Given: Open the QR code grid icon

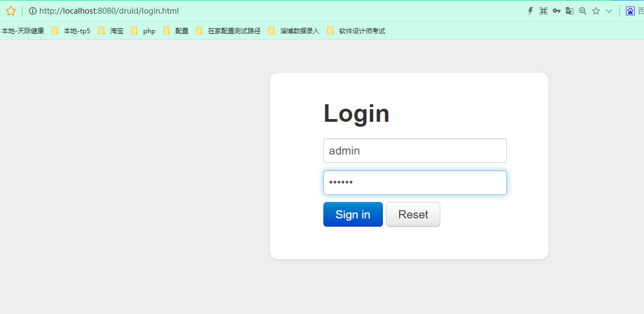Looking at the screenshot, I should (543, 11).
